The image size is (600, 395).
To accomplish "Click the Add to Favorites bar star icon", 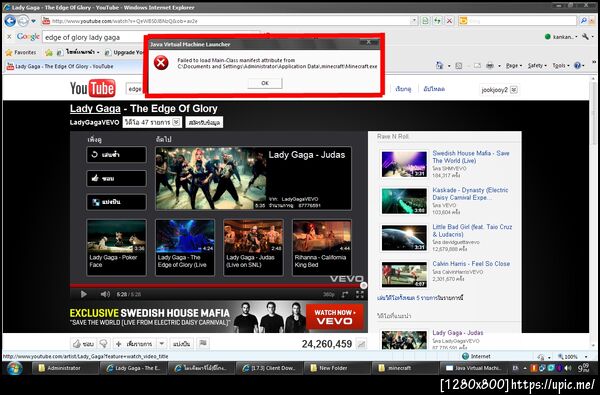I will click(49, 52).
